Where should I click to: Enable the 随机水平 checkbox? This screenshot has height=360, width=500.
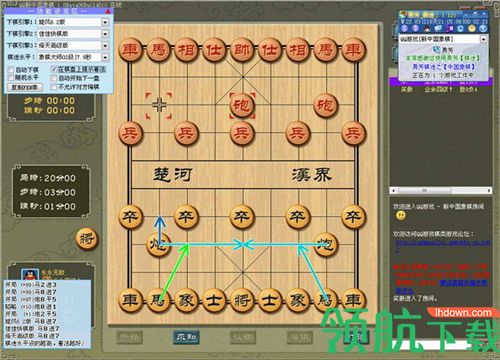(11, 77)
